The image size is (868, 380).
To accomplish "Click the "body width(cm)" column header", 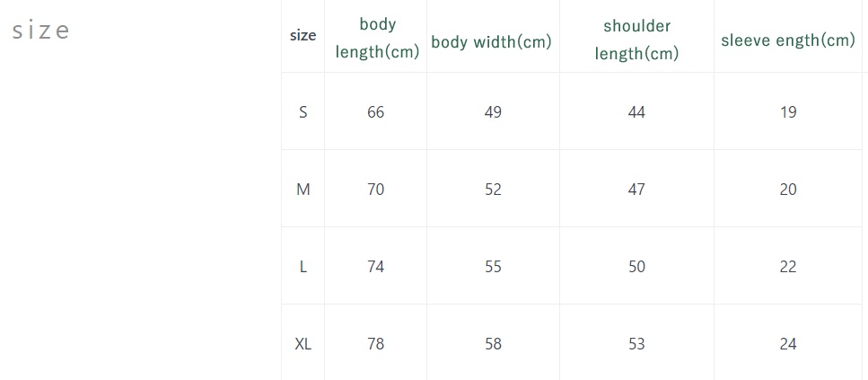I will (x=491, y=41).
